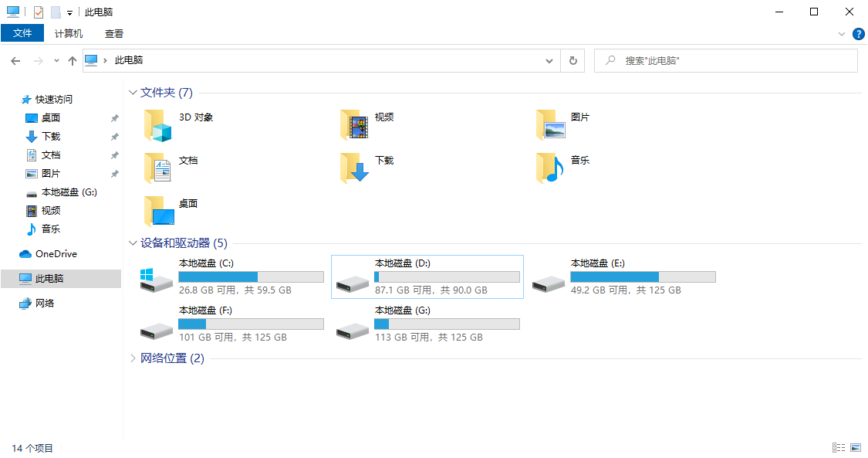The image size is (868, 458).
Task: Open the 图片 folder icon in main pane
Action: pyautogui.click(x=550, y=125)
